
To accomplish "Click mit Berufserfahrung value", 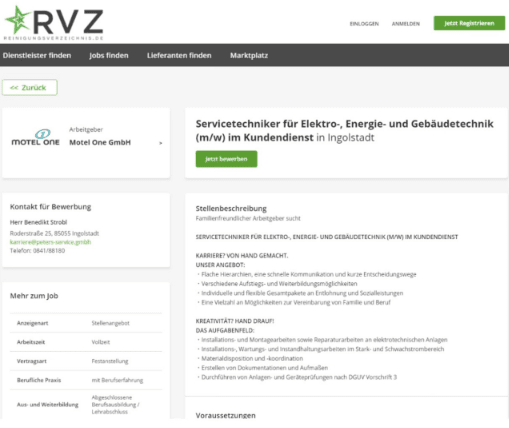I will [x=117, y=380].
